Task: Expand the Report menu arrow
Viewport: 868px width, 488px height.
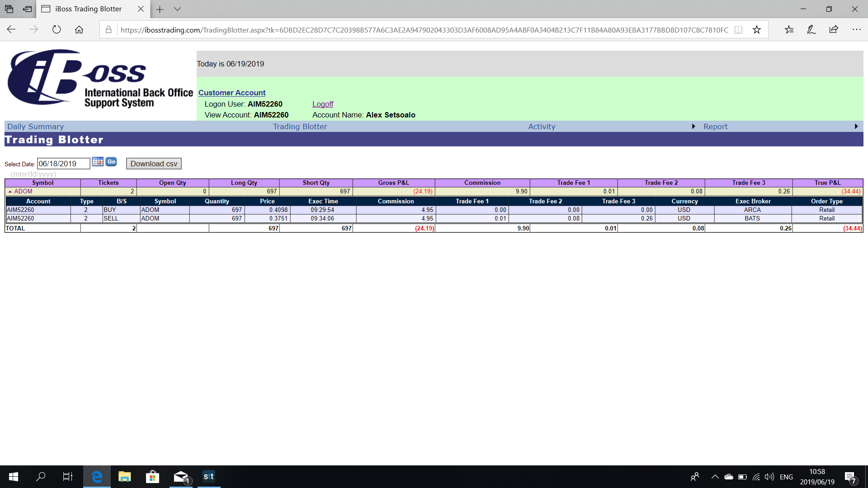Action: pyautogui.click(x=856, y=127)
